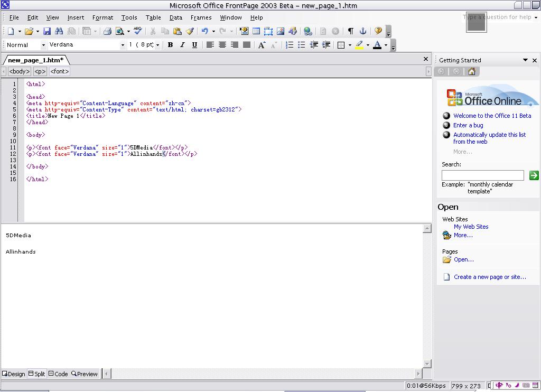Insert a hyperlink with globe icon
Screen dimensions: 541x392
coord(308,32)
